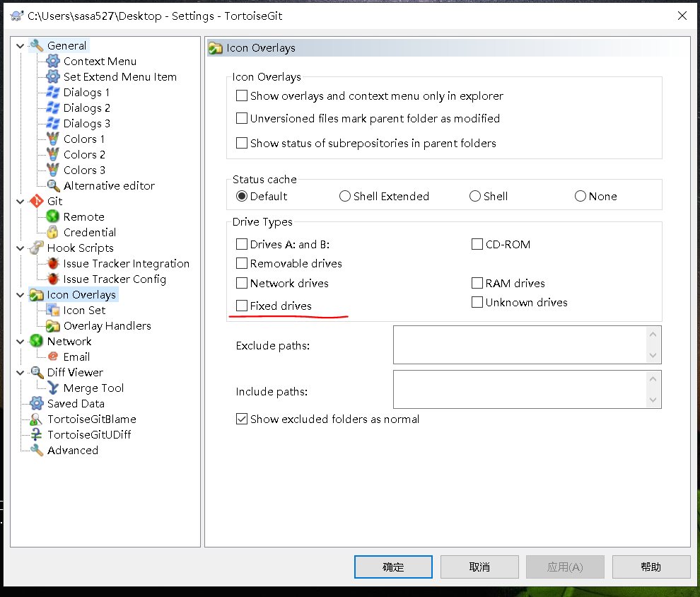Click the Remote globe icon

53,217
